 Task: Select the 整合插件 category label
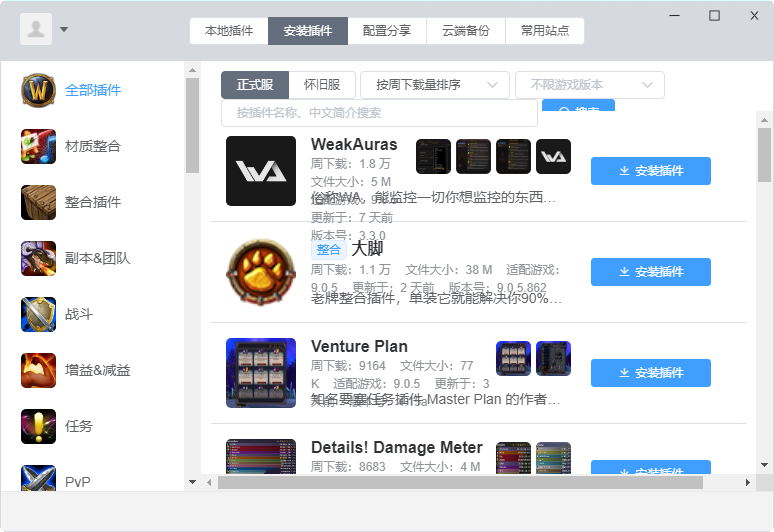point(93,202)
